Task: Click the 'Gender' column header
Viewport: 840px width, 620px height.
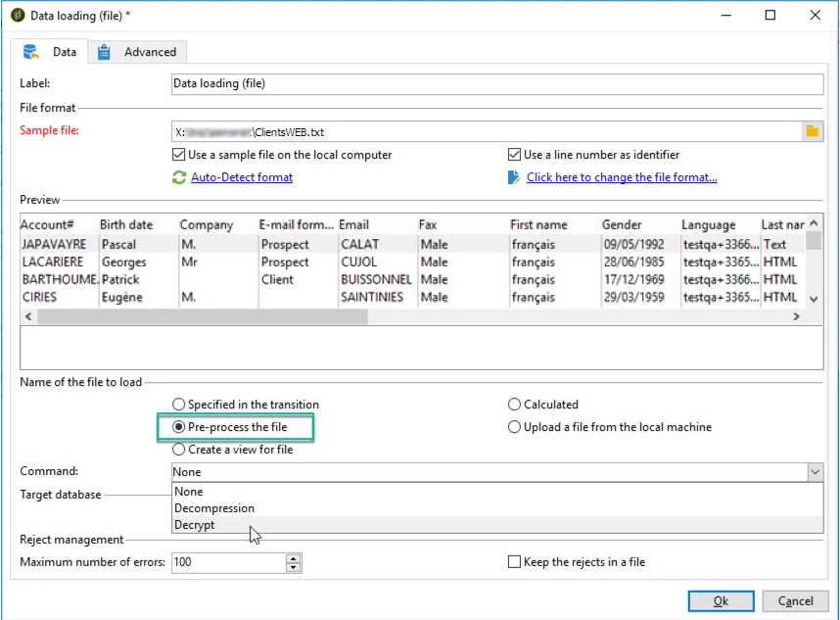Action: click(x=640, y=224)
